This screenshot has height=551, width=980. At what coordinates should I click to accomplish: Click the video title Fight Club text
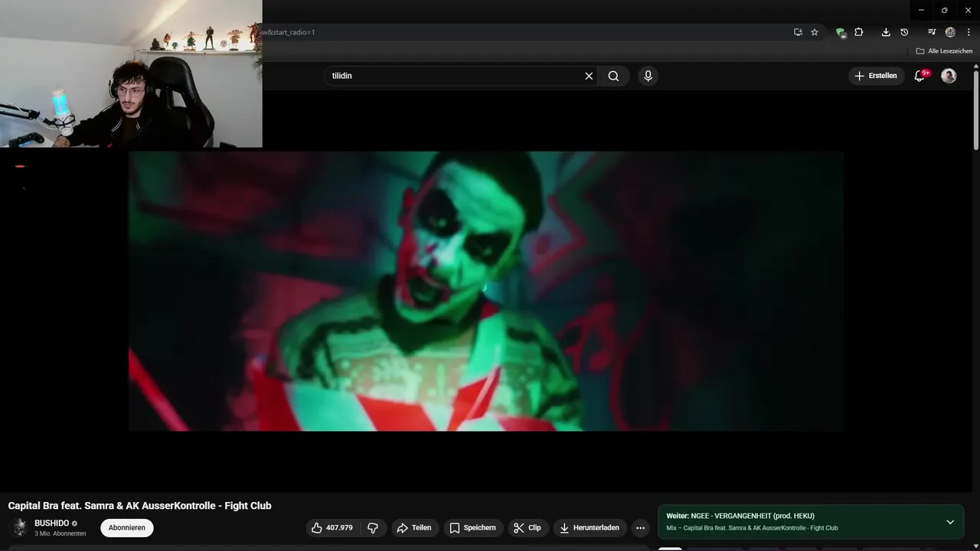(x=139, y=506)
